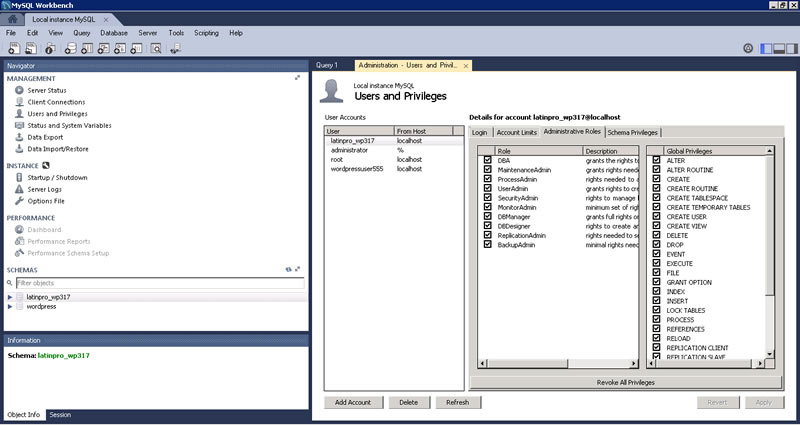The height and width of the screenshot is (425, 800).
Task: Open Status and System Variables
Action: pos(69,126)
